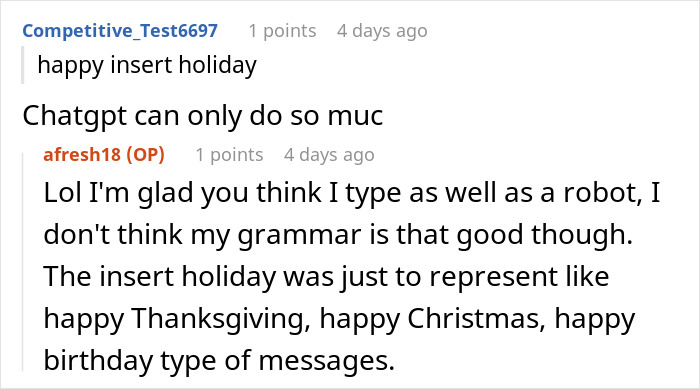Click the line starting "The insert holiday was"
This screenshot has height=389, width=700.
(x=326, y=276)
